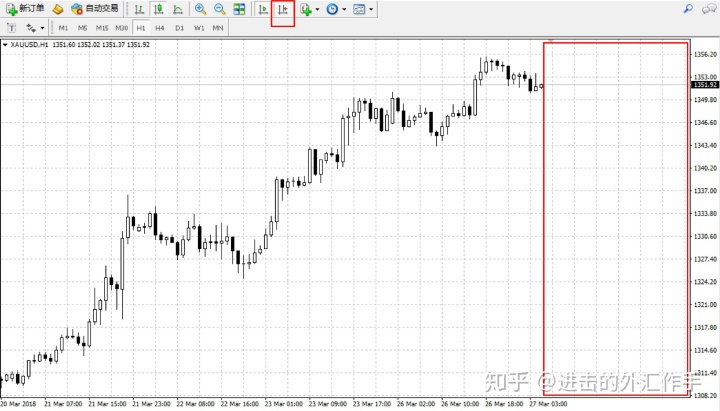Select the W1 timeframe
Screen dimensions: 720x411
tap(199, 28)
